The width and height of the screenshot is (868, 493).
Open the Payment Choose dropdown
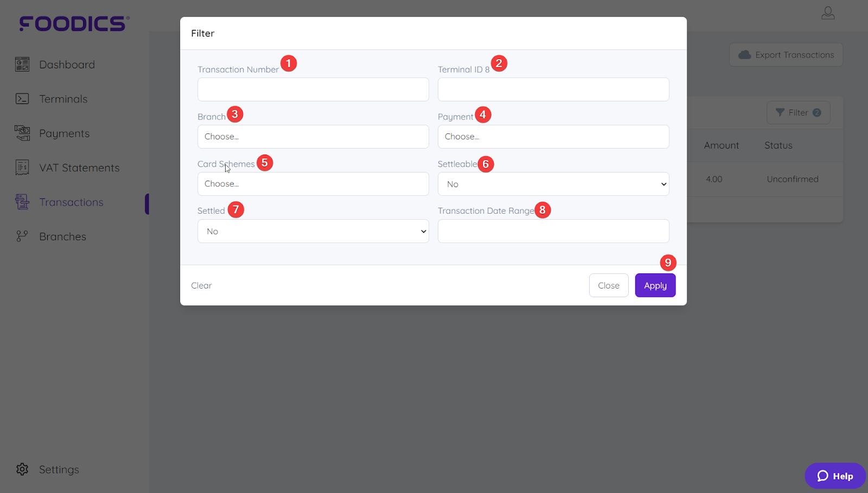(x=553, y=137)
